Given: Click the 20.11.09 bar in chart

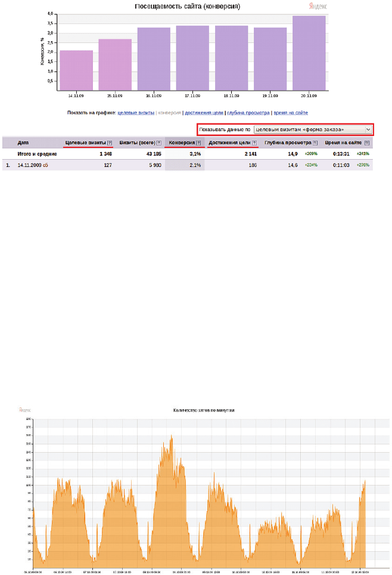Looking at the screenshot, I should 309,52.
